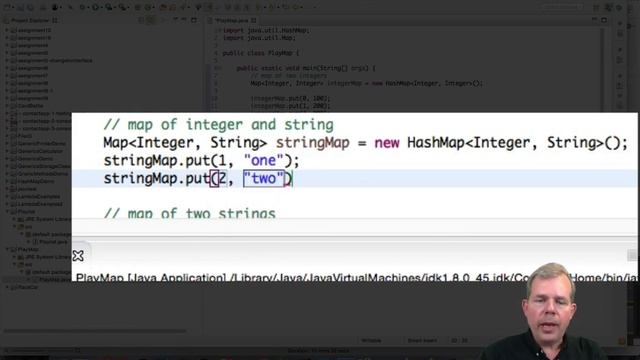Click the comment "// map of integer and string"
The image size is (640, 360).
pos(218,124)
